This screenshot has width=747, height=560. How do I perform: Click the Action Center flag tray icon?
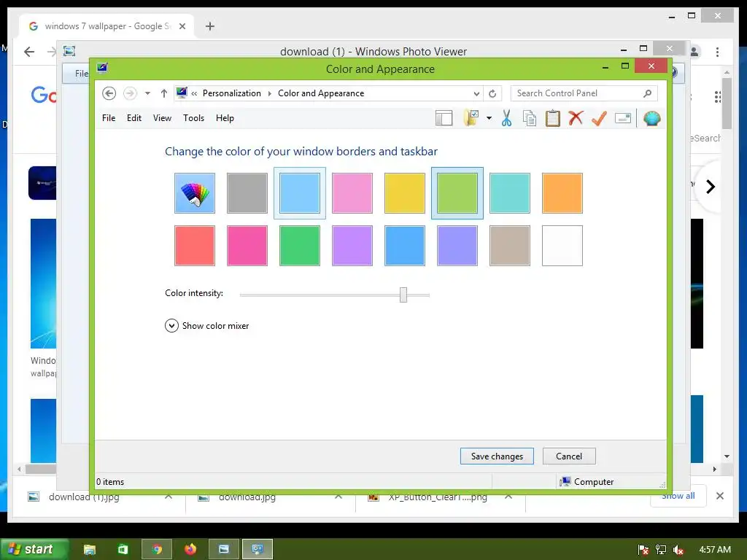[x=643, y=550]
